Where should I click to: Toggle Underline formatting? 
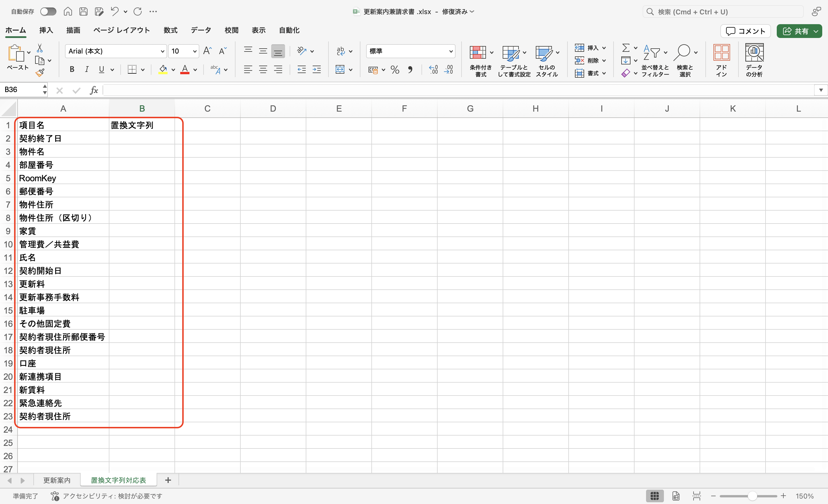[101, 70]
